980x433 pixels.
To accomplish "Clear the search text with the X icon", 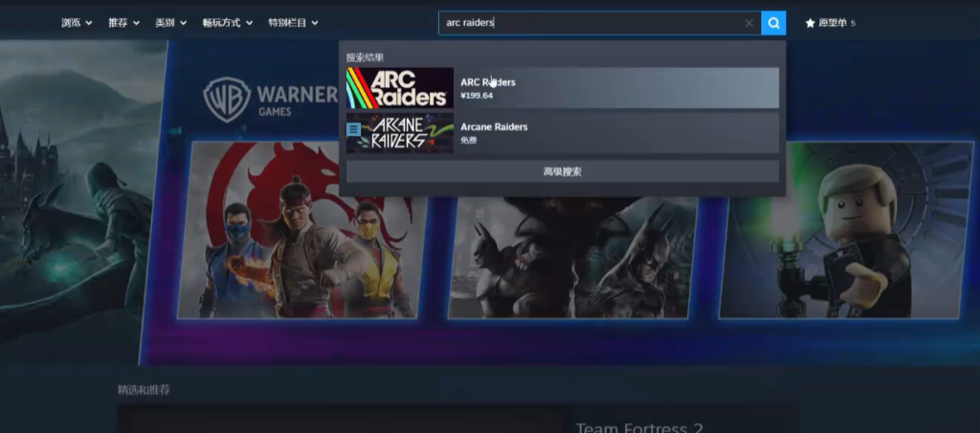I will (748, 23).
